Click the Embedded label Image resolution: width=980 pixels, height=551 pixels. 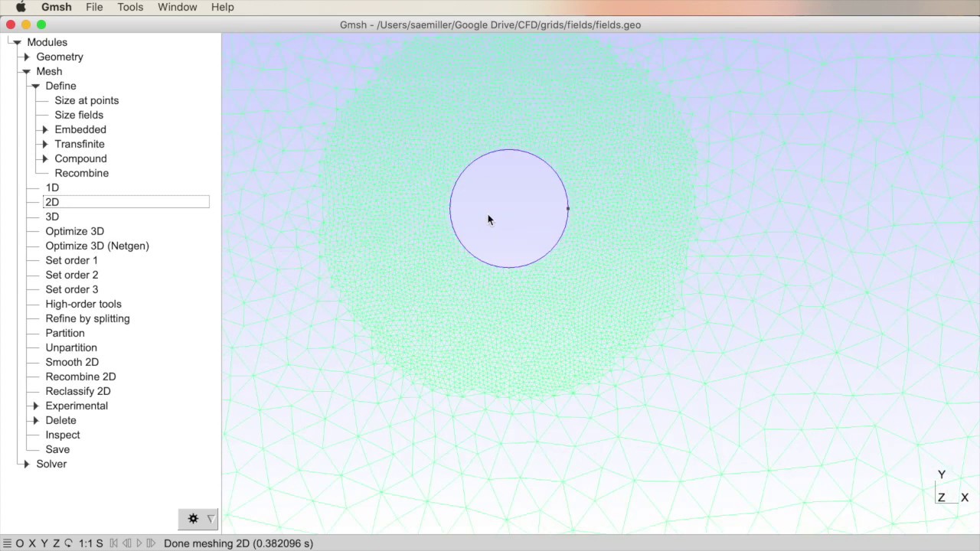(80, 129)
